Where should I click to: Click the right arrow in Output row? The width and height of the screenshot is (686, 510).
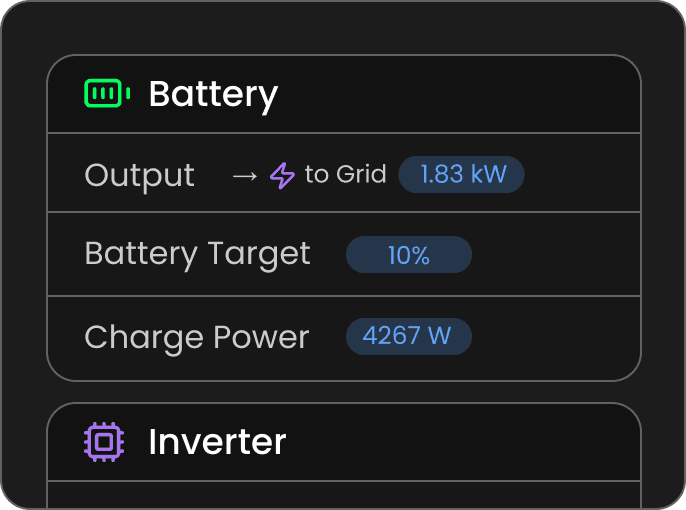tap(244, 176)
